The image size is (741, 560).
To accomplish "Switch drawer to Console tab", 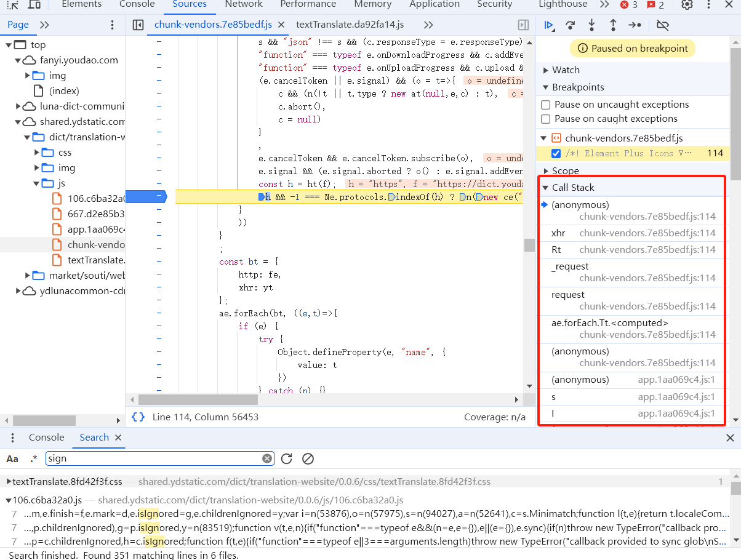I will pyautogui.click(x=46, y=438).
